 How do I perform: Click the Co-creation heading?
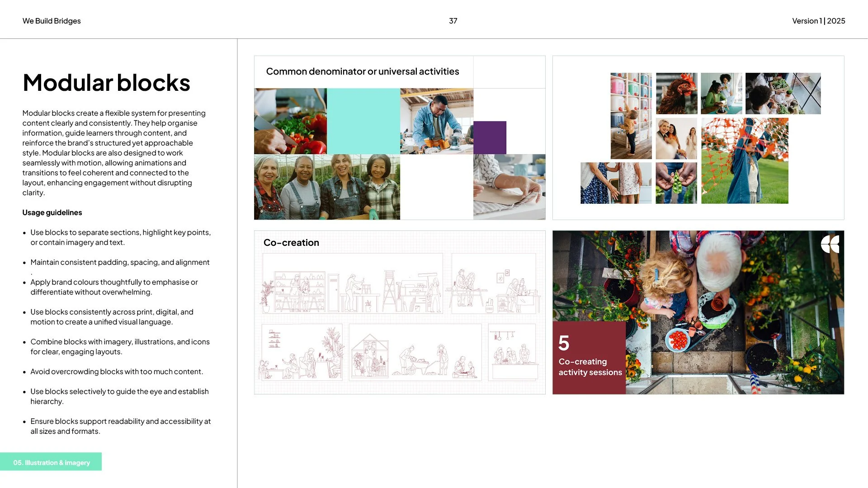(x=291, y=243)
